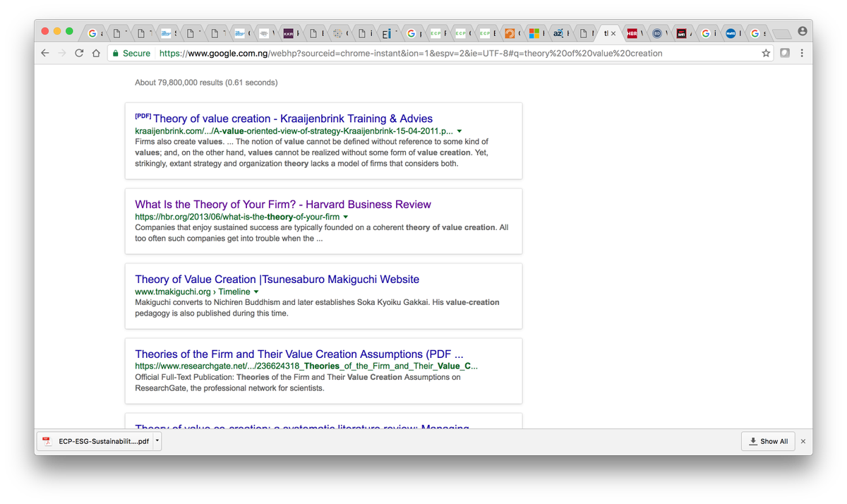Image resolution: width=847 pixels, height=504 pixels.
Task: Expand dropdown arrow beside tmakiguchi.org Timeline
Action: (256, 292)
